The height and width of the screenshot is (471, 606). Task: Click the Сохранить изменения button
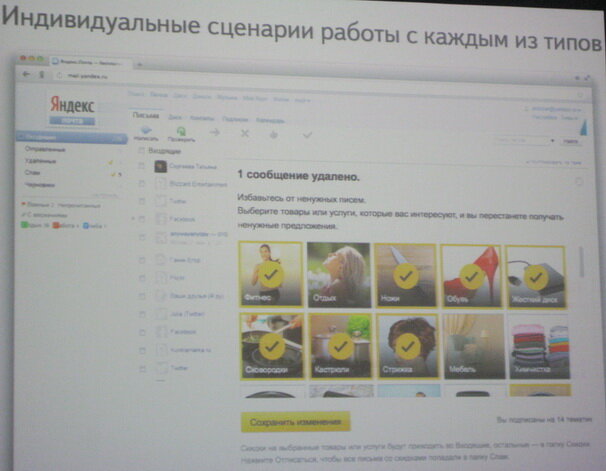pyautogui.click(x=296, y=422)
